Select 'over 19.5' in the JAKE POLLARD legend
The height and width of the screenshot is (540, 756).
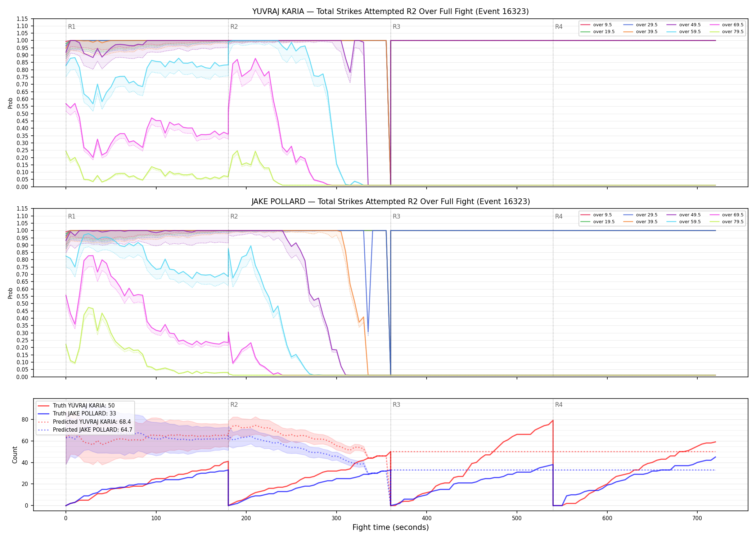598,222
